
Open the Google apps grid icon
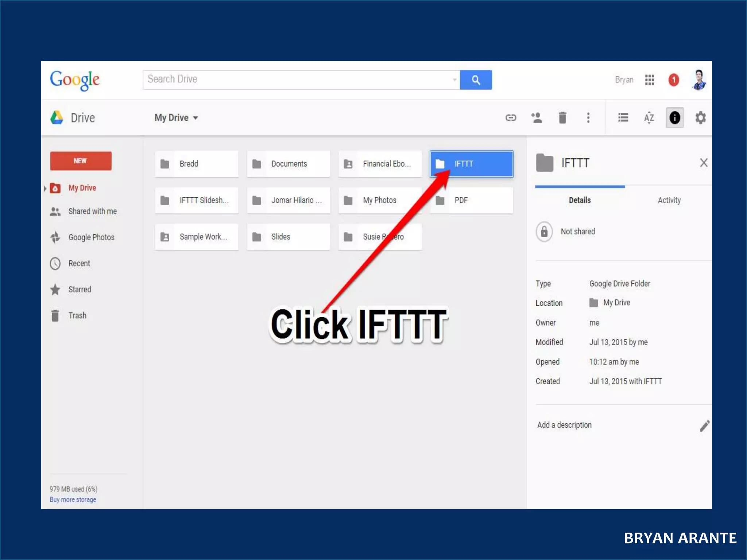[649, 80]
